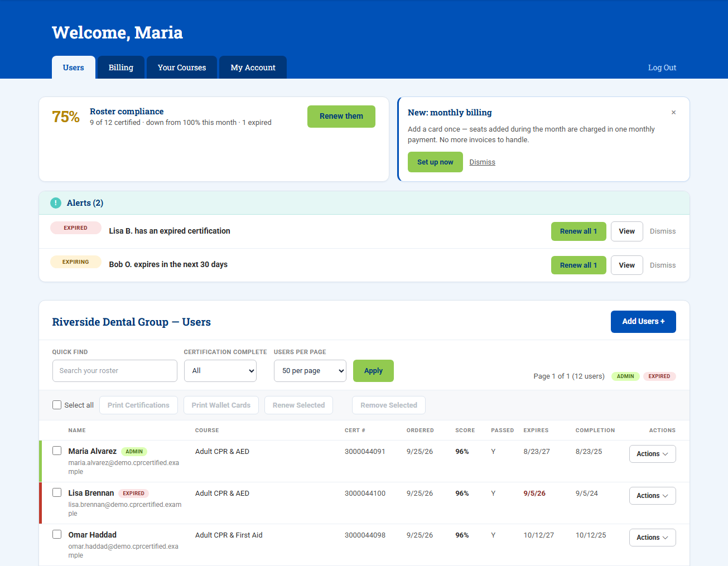Go to the Your Courses tab
This screenshot has height=566, width=728.
(x=182, y=67)
